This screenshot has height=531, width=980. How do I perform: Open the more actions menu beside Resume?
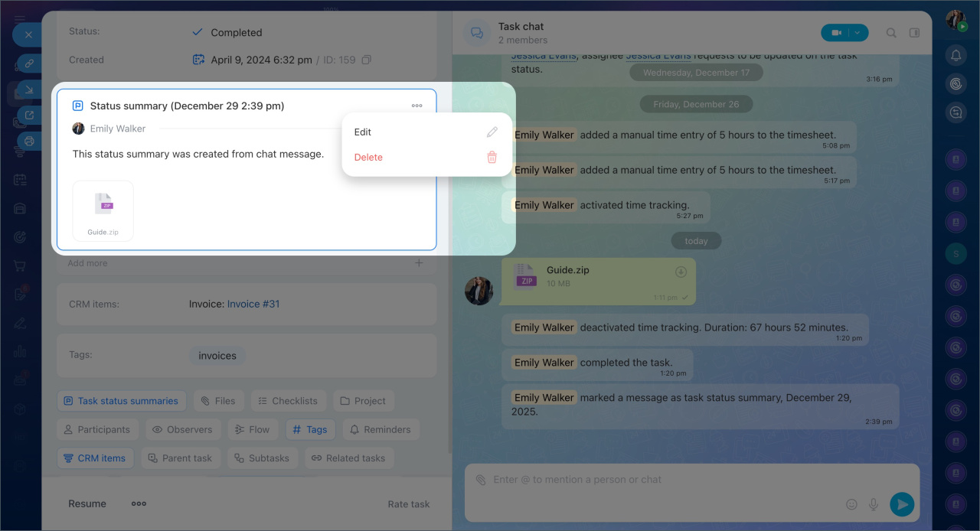click(x=139, y=503)
